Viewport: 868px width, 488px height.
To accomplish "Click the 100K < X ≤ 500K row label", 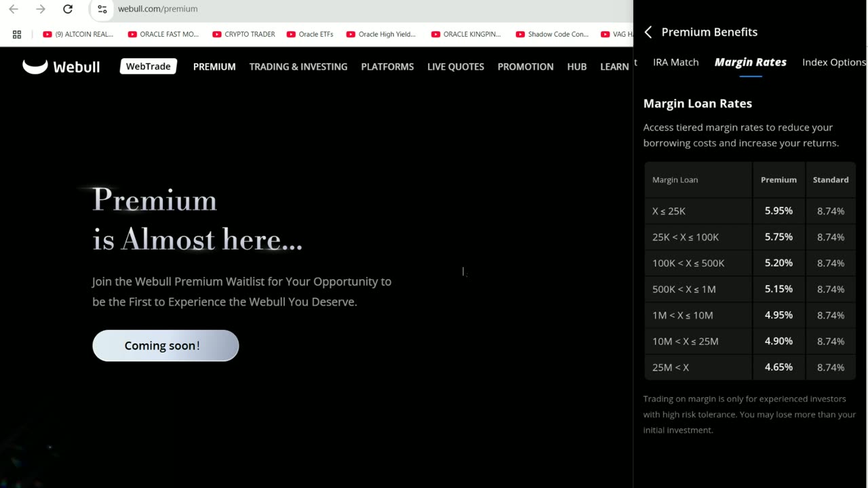I will click(x=688, y=263).
